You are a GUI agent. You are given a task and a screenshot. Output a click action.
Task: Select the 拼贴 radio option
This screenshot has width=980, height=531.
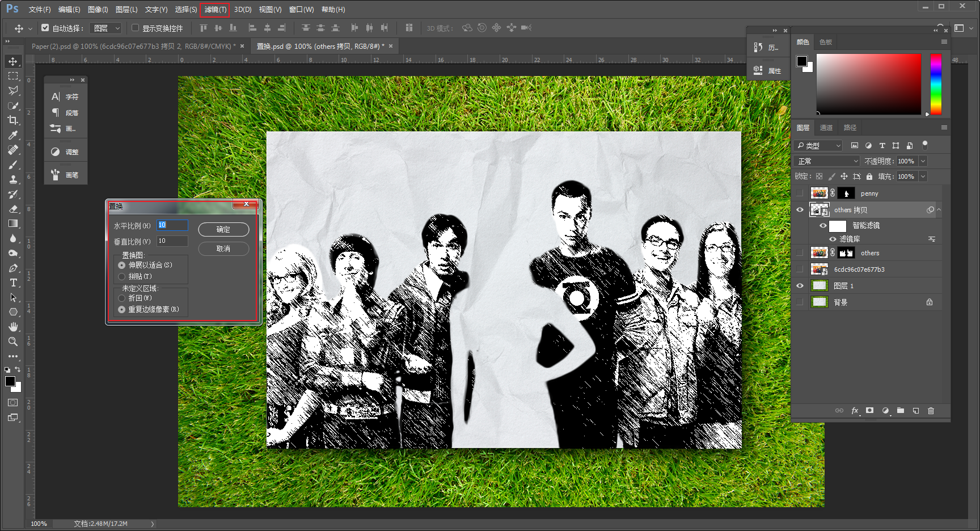[121, 277]
